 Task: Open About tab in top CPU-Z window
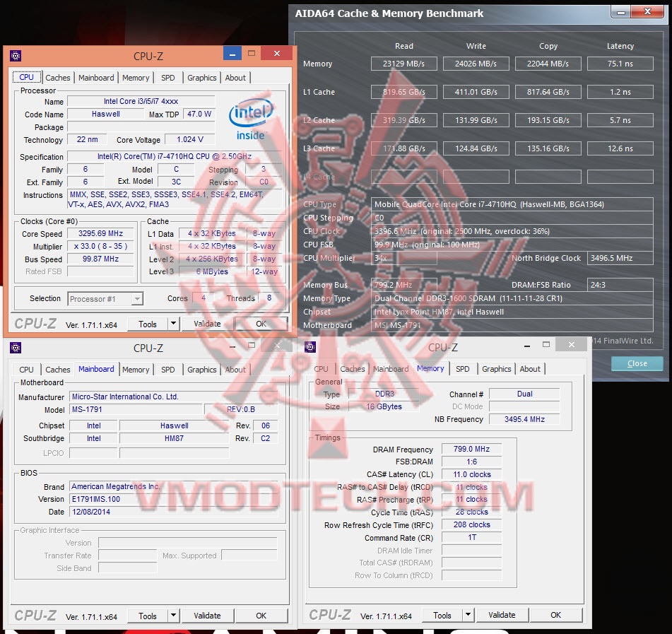[235, 78]
